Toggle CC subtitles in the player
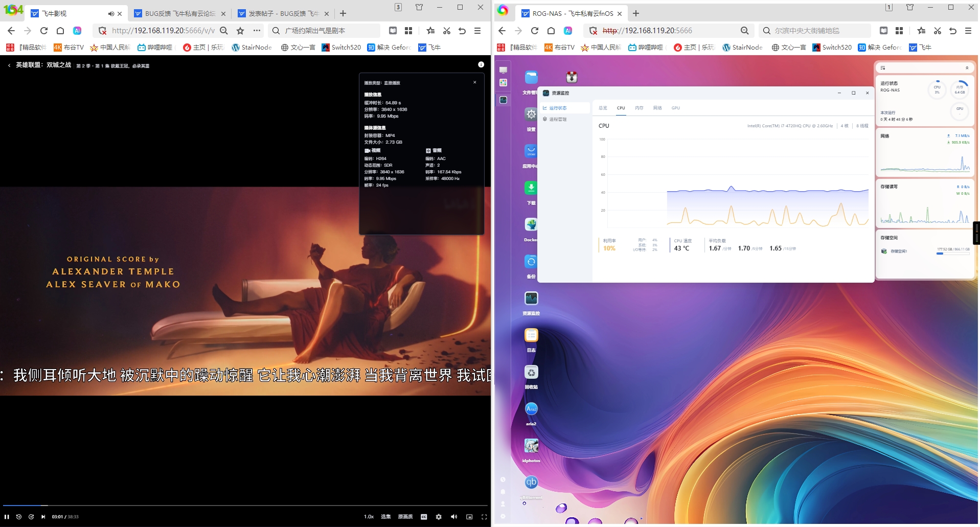 [x=424, y=517]
